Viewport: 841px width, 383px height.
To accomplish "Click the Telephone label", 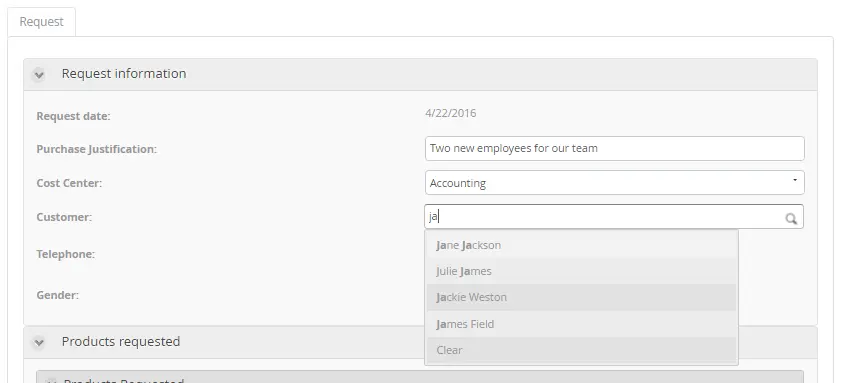I will coord(65,254).
